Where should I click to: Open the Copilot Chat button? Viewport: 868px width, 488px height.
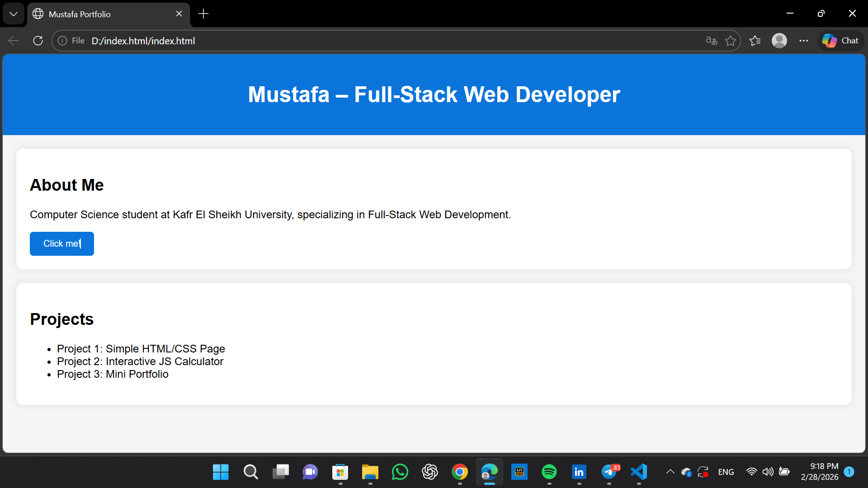tap(840, 41)
